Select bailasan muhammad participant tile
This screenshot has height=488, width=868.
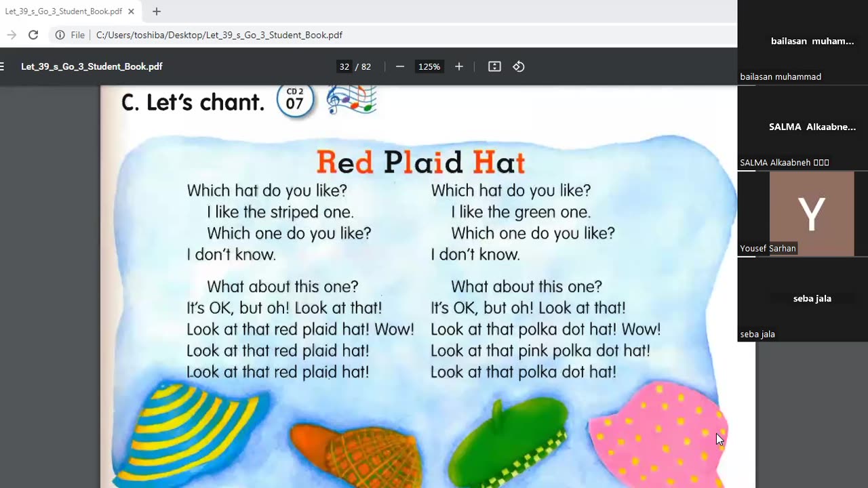(x=802, y=42)
